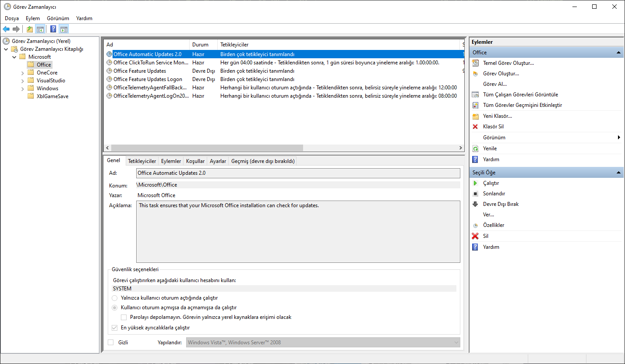This screenshot has height=364, width=625.
Task: Click the Yeni Klasör folder icon
Action: coord(475,116)
